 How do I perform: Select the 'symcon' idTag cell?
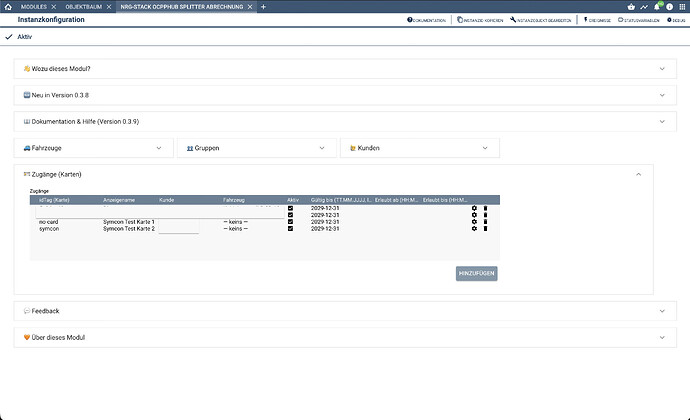tap(49, 228)
